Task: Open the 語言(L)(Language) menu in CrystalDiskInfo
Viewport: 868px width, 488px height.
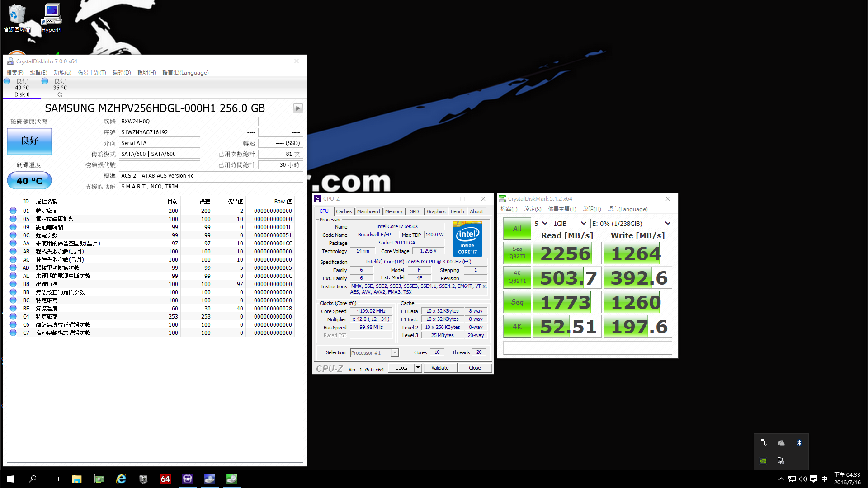Action: [185, 73]
